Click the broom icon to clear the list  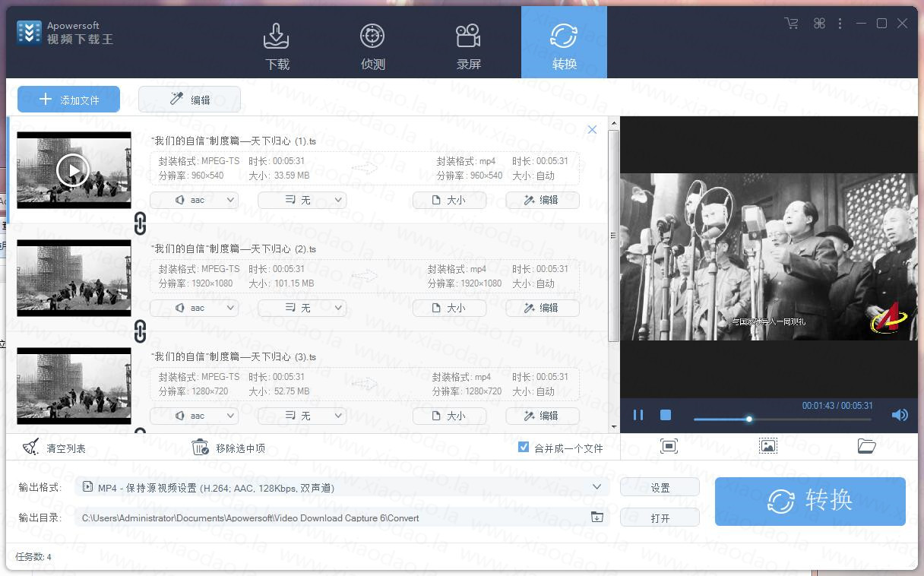[x=31, y=447]
